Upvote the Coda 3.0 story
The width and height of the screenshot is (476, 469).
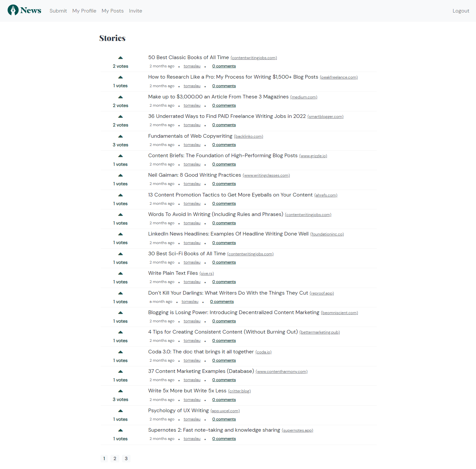[x=120, y=351]
